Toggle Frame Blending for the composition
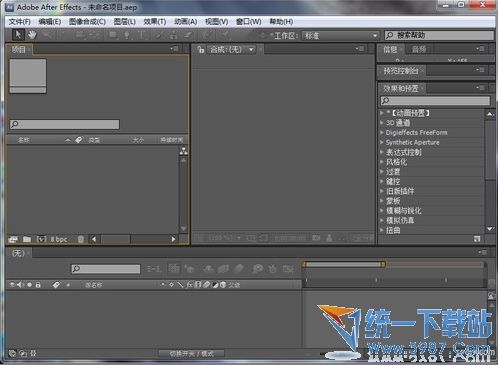Screen dimensions: 498x365 click(223, 269)
